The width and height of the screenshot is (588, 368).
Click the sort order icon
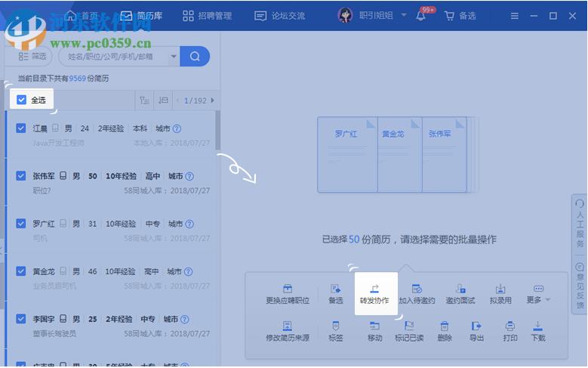click(163, 101)
